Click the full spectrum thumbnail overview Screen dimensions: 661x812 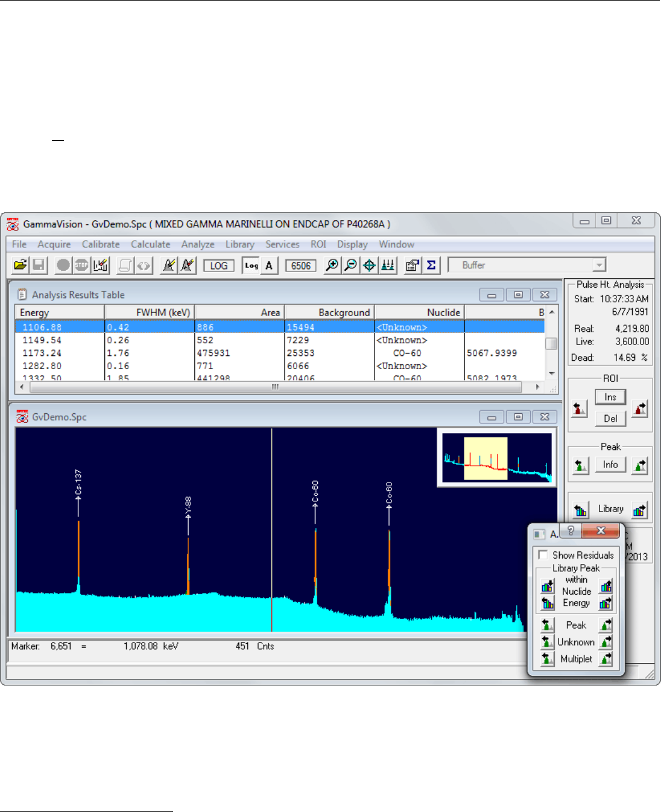click(497, 457)
